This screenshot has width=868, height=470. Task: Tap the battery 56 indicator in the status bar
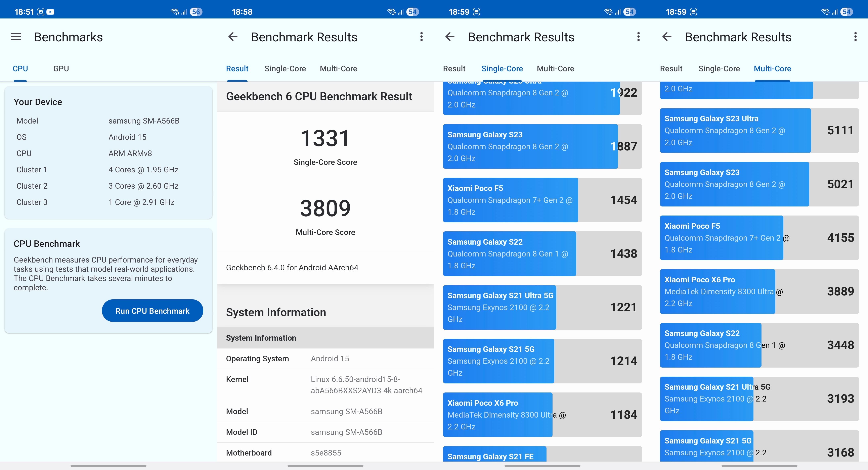(196, 12)
